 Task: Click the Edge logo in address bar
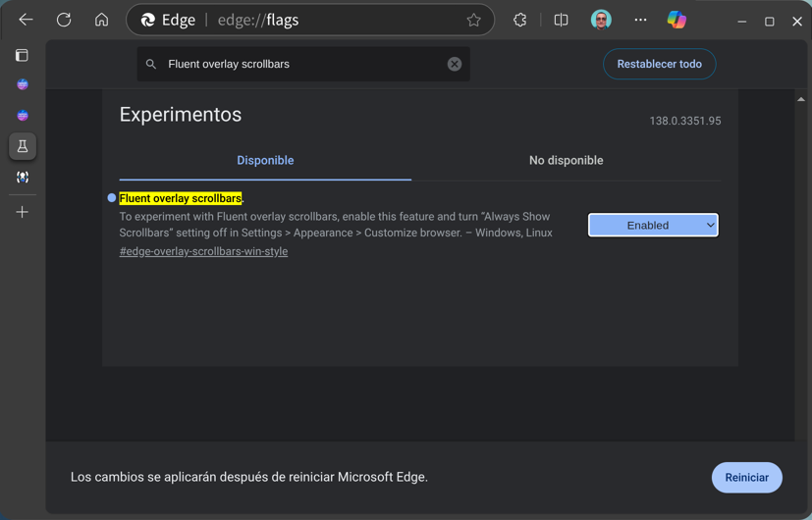pos(148,20)
